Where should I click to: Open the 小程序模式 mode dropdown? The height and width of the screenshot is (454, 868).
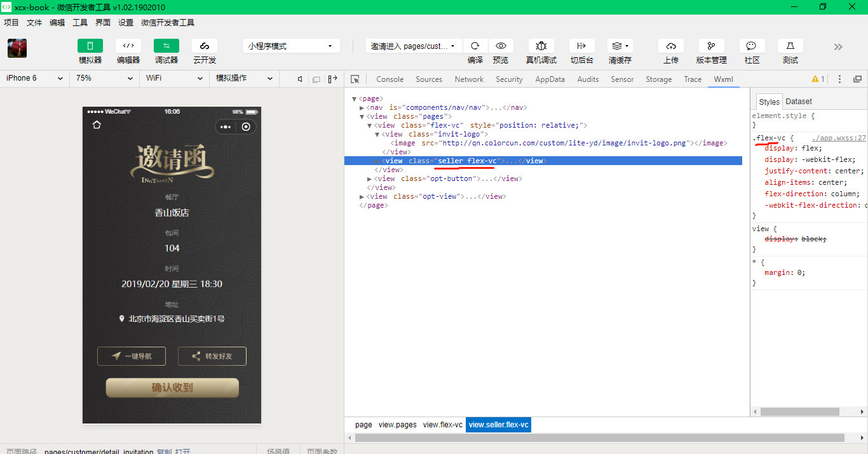291,46
